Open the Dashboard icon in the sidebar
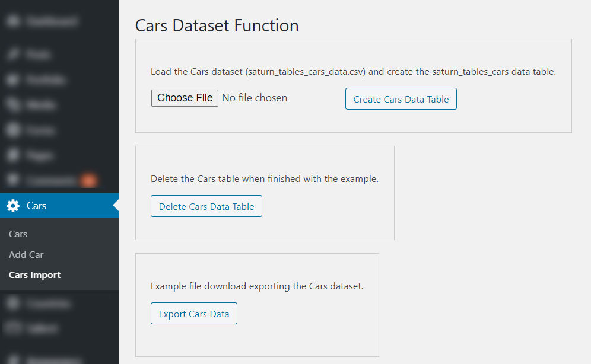The image size is (591, 364). pyautogui.click(x=13, y=22)
